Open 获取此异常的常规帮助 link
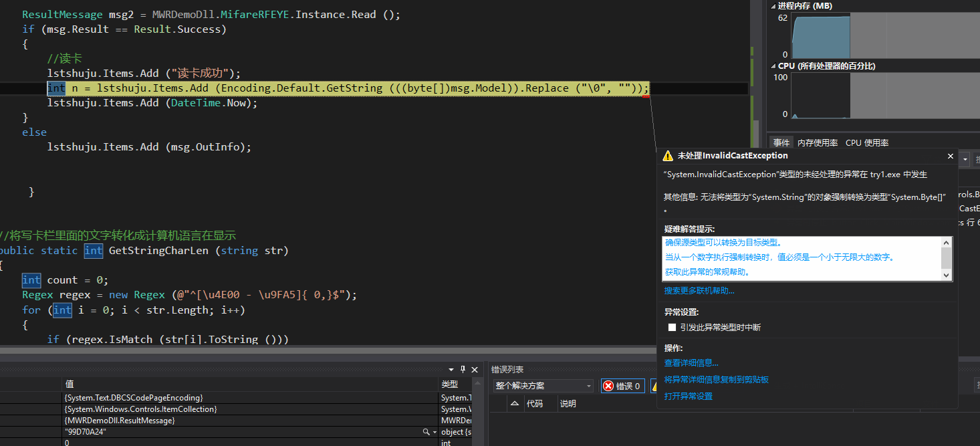Screen dimensions: 980x446 point(707,272)
